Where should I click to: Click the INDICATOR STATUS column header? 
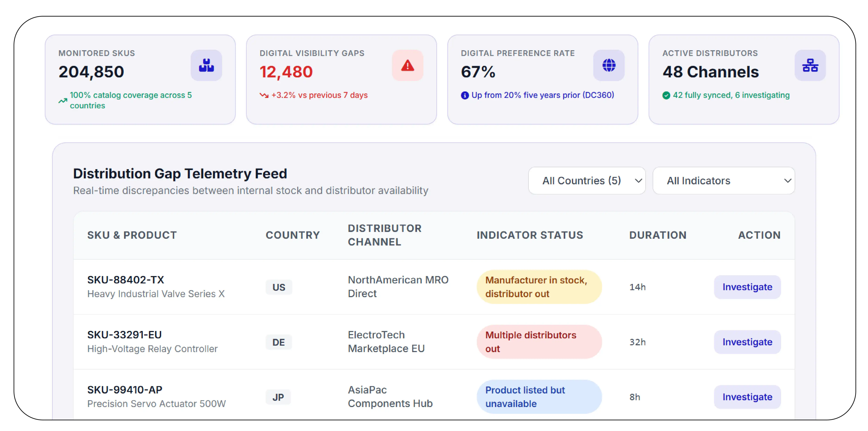pyautogui.click(x=530, y=235)
